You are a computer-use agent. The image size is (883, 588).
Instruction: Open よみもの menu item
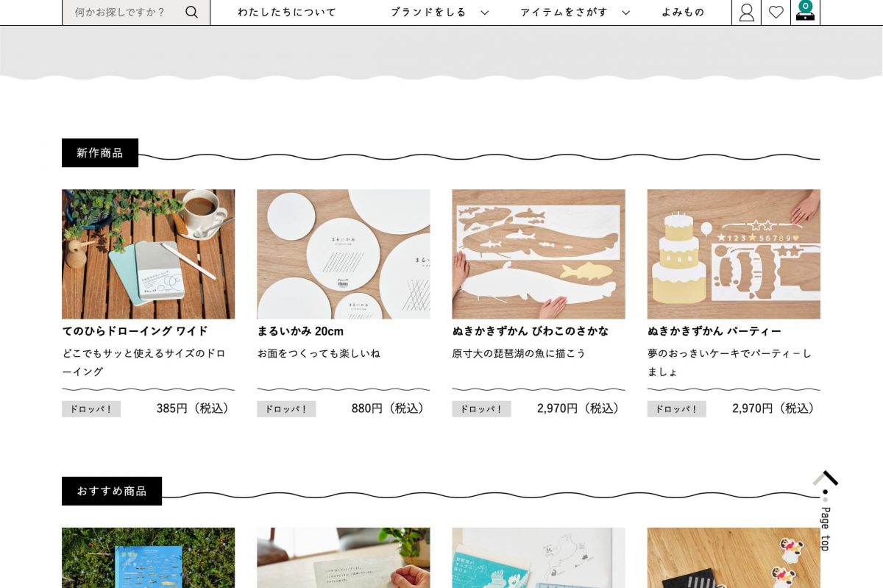(683, 12)
